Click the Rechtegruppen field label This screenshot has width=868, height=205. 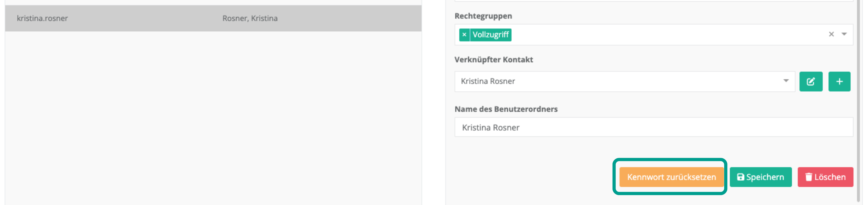[x=483, y=16]
